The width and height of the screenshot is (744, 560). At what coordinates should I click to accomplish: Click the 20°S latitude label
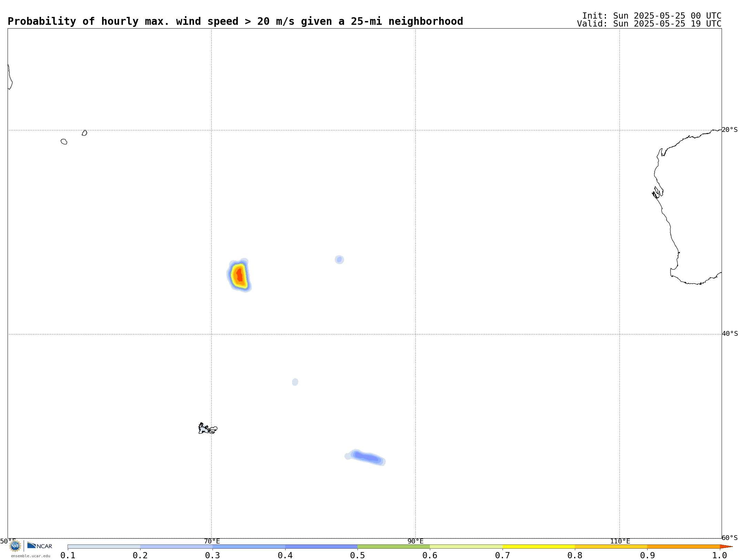point(730,130)
